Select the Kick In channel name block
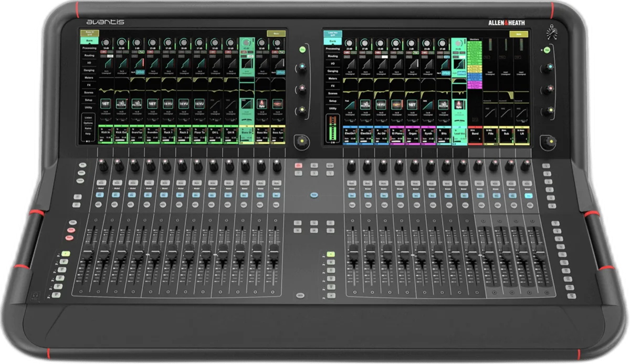630x364 pixels. 106,134
